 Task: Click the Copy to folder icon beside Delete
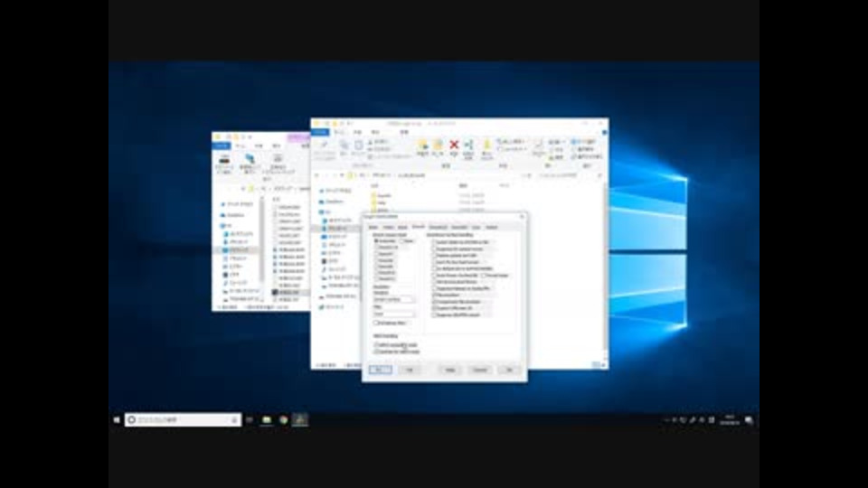point(438,146)
